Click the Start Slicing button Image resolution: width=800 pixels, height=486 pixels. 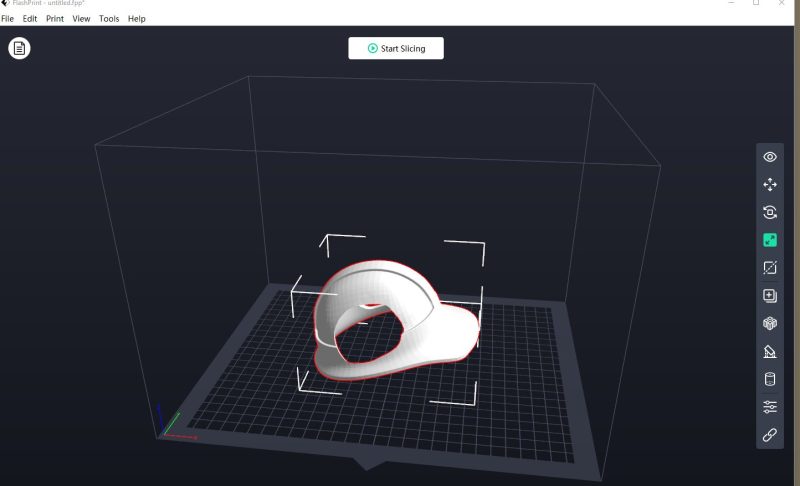pyautogui.click(x=396, y=48)
